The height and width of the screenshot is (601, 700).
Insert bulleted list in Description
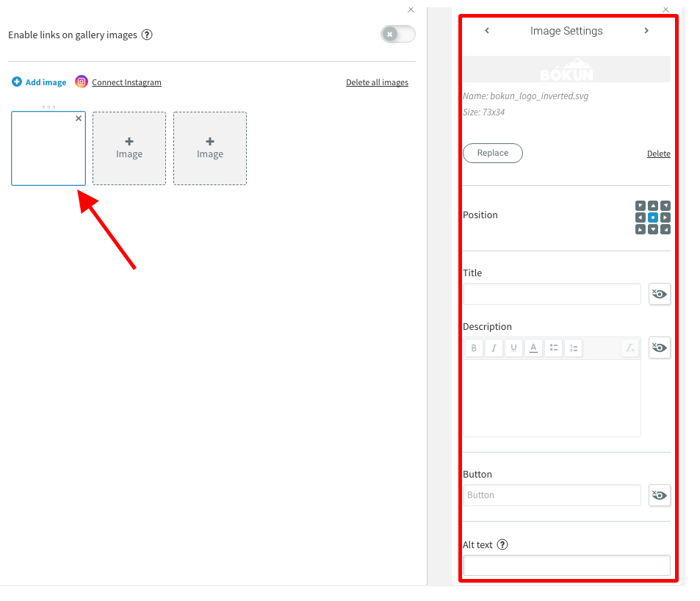tap(554, 348)
